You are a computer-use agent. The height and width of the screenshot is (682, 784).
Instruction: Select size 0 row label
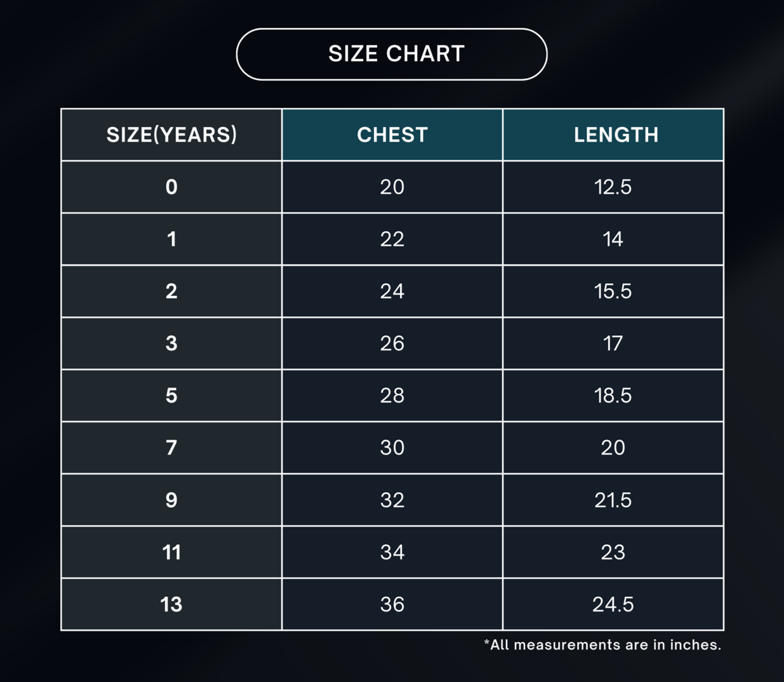coord(171,187)
